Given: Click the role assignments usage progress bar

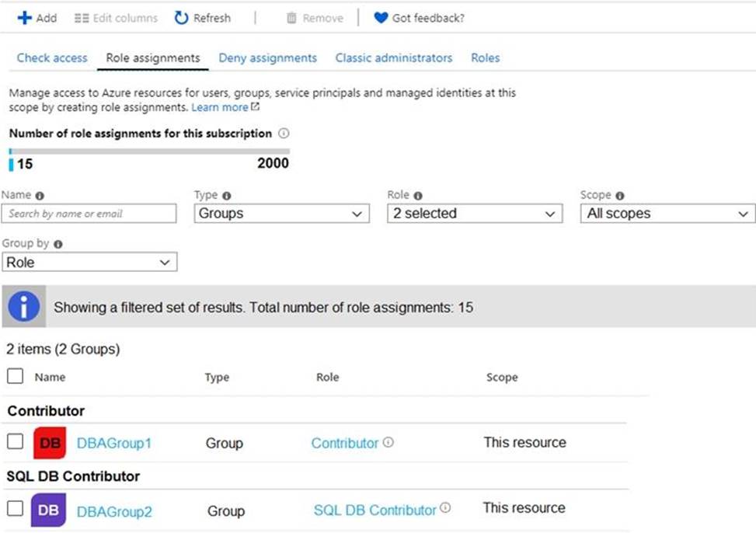Looking at the screenshot, I should tap(149, 151).
